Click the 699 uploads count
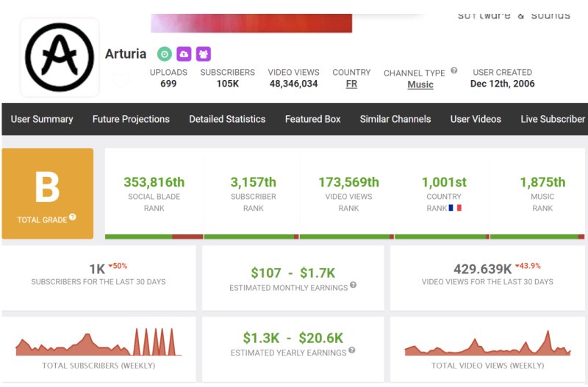The height and width of the screenshot is (387, 588). tap(168, 84)
